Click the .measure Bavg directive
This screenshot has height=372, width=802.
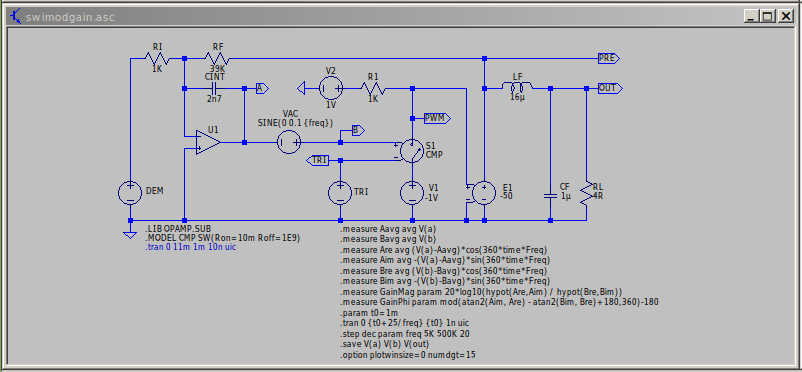pos(388,239)
